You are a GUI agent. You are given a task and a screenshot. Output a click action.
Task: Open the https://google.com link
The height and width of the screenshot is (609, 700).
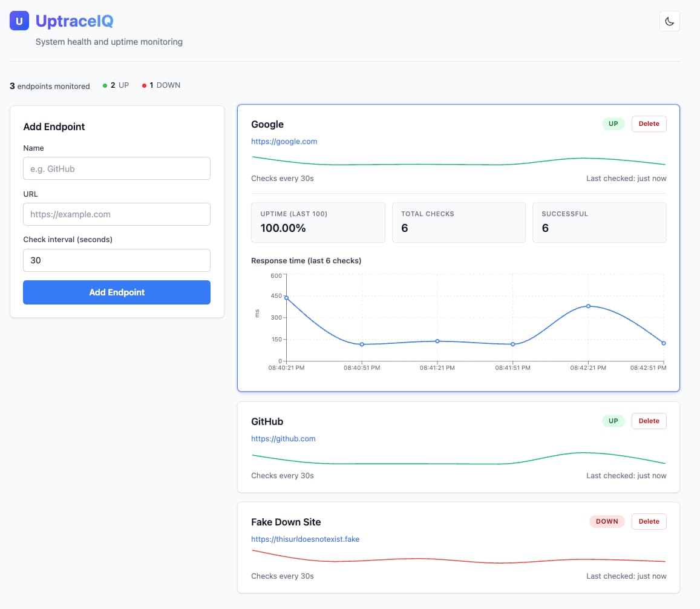284,141
